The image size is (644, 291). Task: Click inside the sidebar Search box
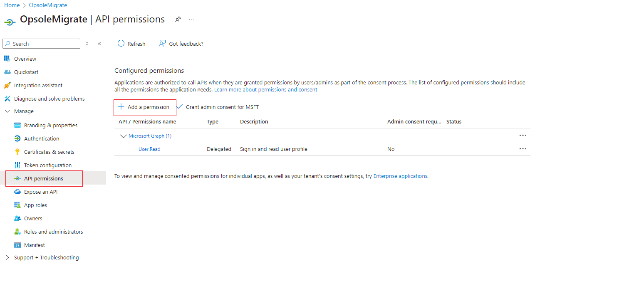click(x=41, y=44)
